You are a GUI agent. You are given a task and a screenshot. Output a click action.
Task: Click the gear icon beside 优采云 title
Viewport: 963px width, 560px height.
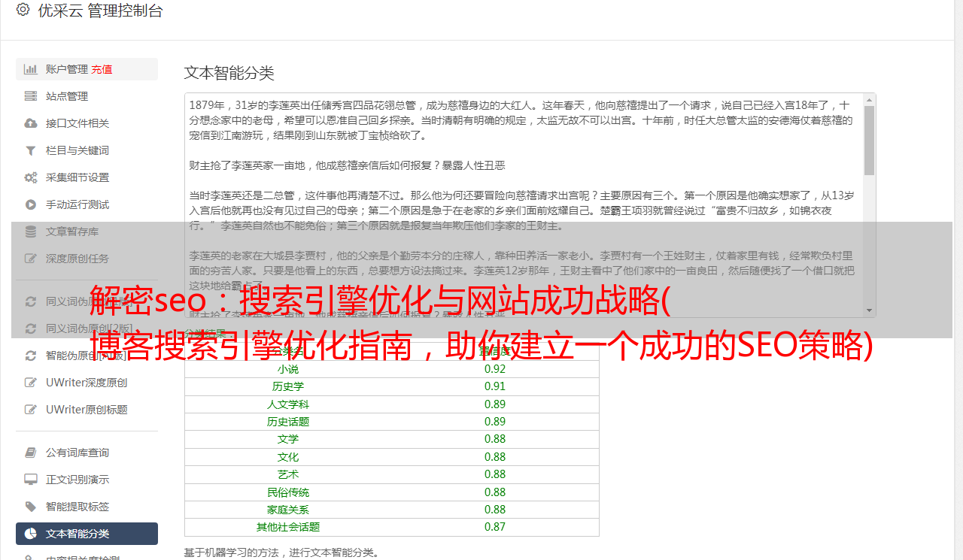(23, 11)
